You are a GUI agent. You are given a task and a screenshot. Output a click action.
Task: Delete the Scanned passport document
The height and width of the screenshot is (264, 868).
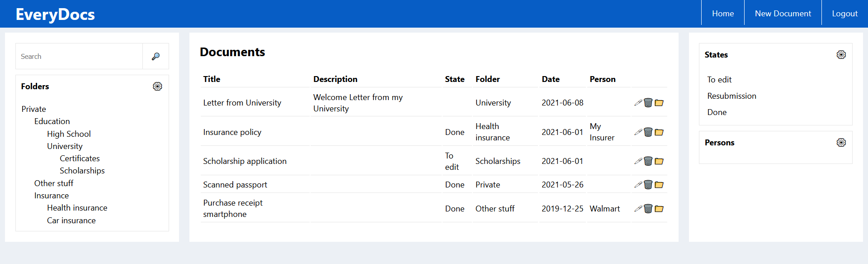[x=648, y=185]
